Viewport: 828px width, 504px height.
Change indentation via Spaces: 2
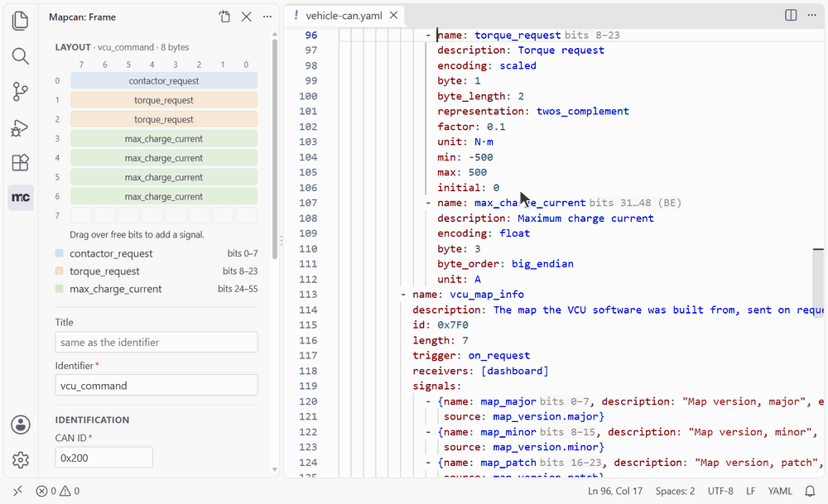coord(675,491)
